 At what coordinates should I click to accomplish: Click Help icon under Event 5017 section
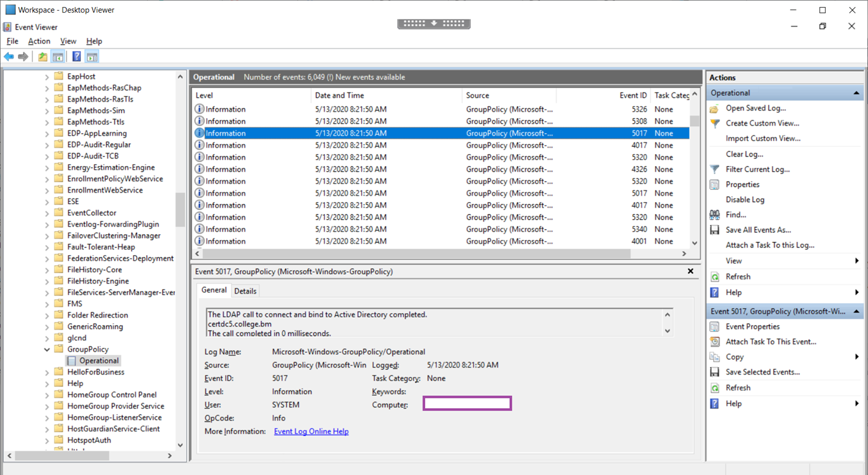click(x=714, y=404)
